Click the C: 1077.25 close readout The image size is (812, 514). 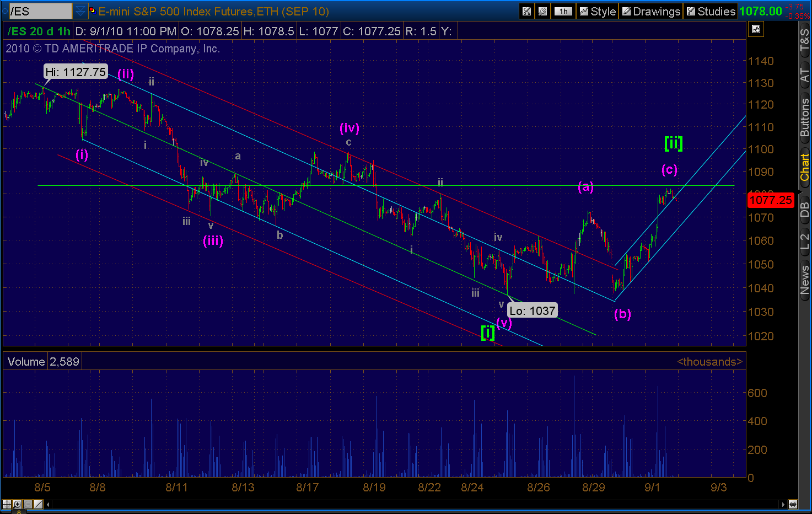[372, 31]
